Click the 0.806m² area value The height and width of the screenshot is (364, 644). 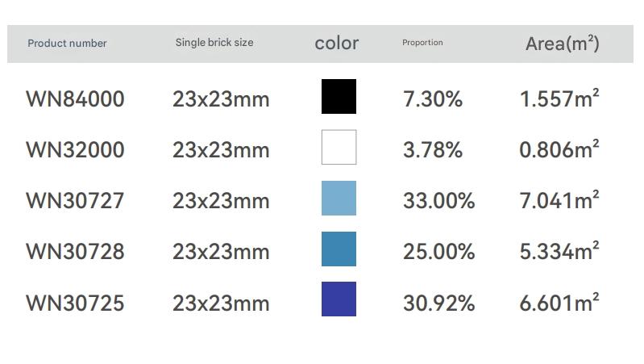click(x=559, y=149)
